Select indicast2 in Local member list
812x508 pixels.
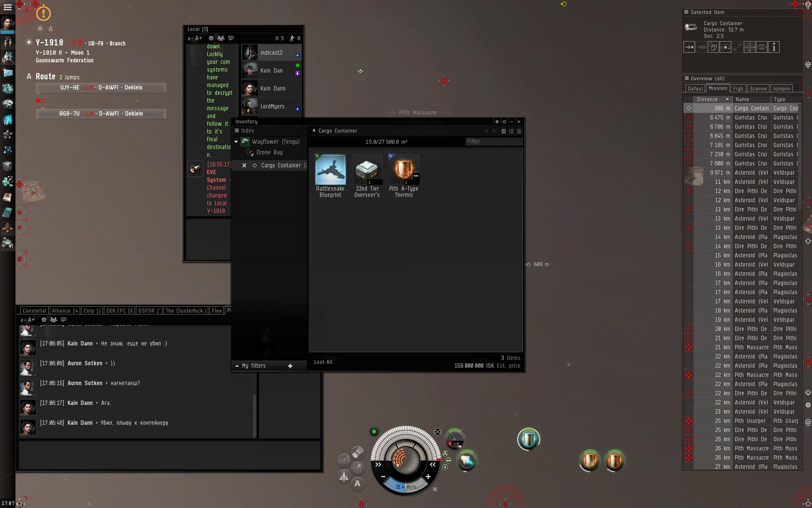[272, 53]
